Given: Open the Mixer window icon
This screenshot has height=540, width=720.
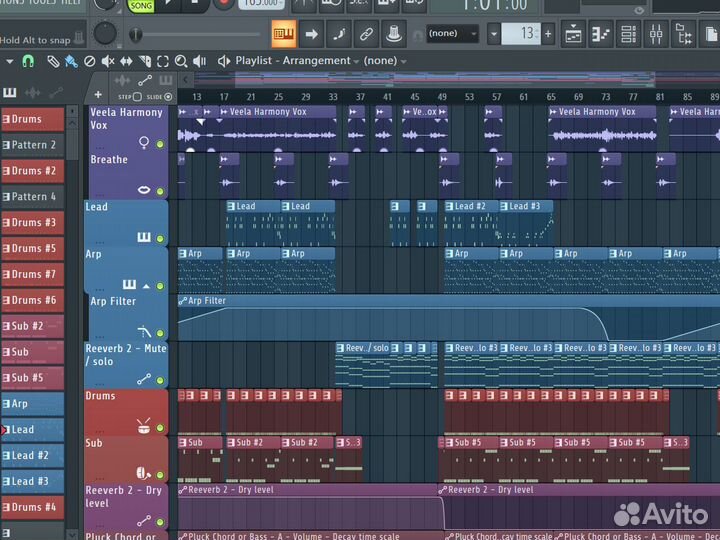Looking at the screenshot, I should click(x=656, y=34).
